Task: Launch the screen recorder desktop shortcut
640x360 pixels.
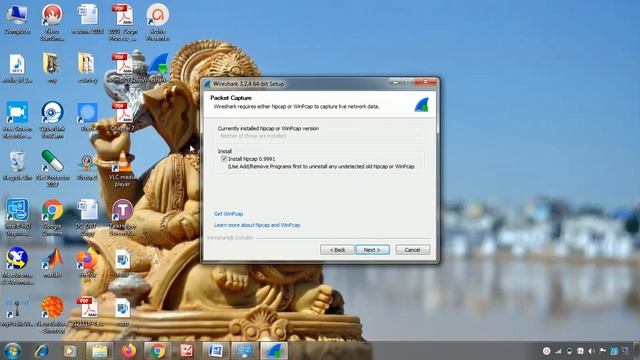Action: click(17, 120)
